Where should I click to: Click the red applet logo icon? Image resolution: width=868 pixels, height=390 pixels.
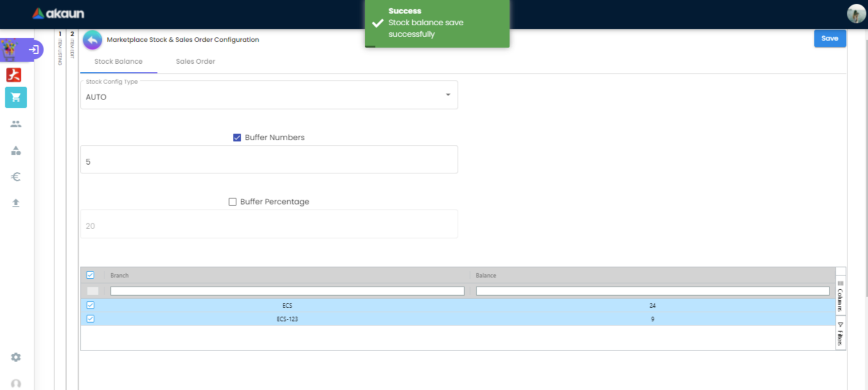pyautogui.click(x=14, y=75)
